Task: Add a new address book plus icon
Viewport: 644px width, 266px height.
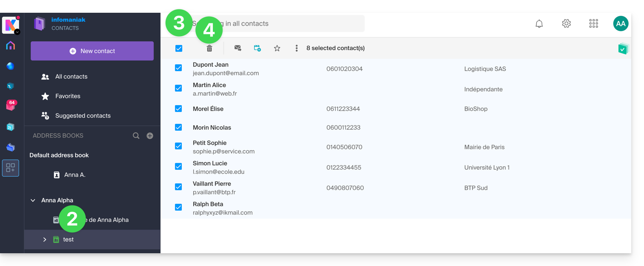Action: click(x=150, y=136)
